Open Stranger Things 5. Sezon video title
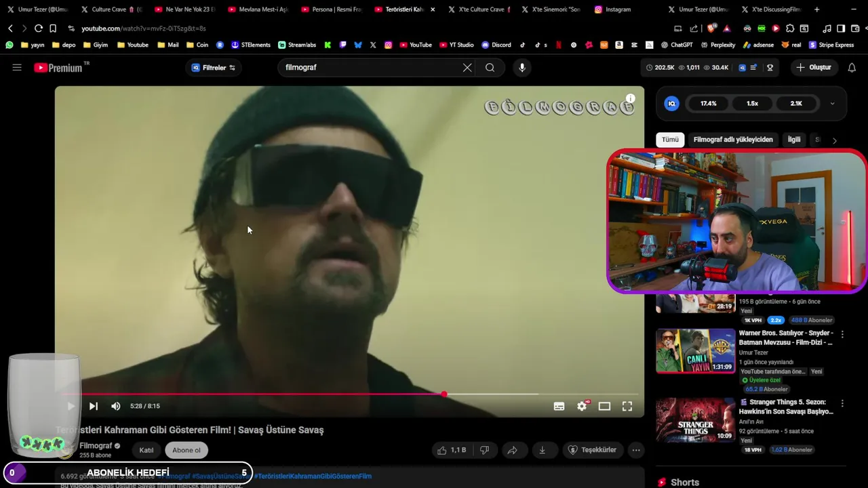This screenshot has width=868, height=488. pyautogui.click(x=785, y=407)
